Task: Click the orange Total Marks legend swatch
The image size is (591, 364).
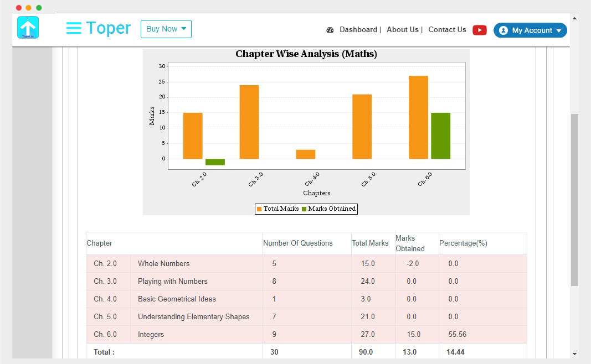Action: [259, 209]
